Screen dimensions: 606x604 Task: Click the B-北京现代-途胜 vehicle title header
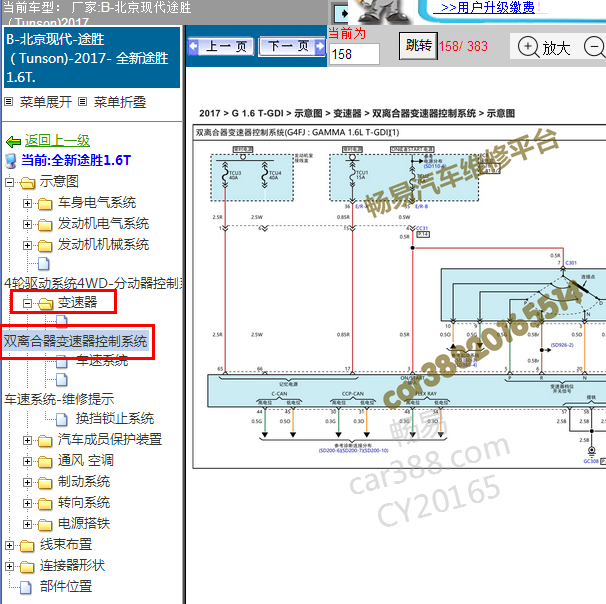(x=91, y=58)
